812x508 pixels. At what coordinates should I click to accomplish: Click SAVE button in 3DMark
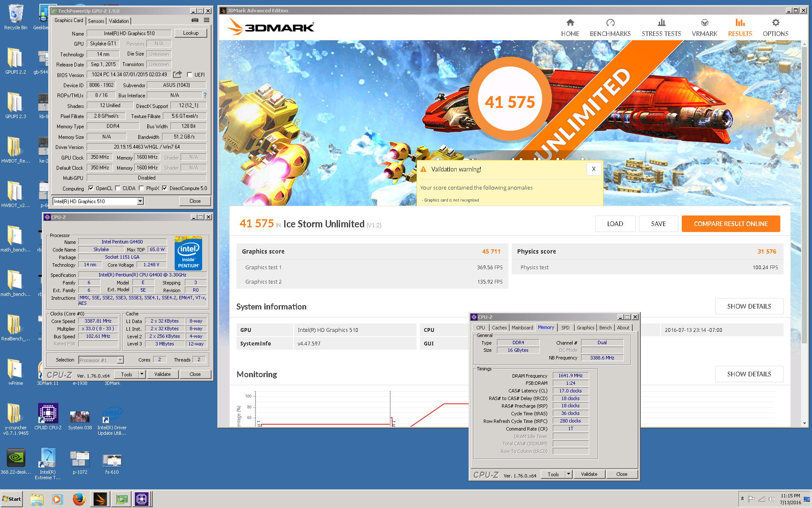tap(658, 224)
